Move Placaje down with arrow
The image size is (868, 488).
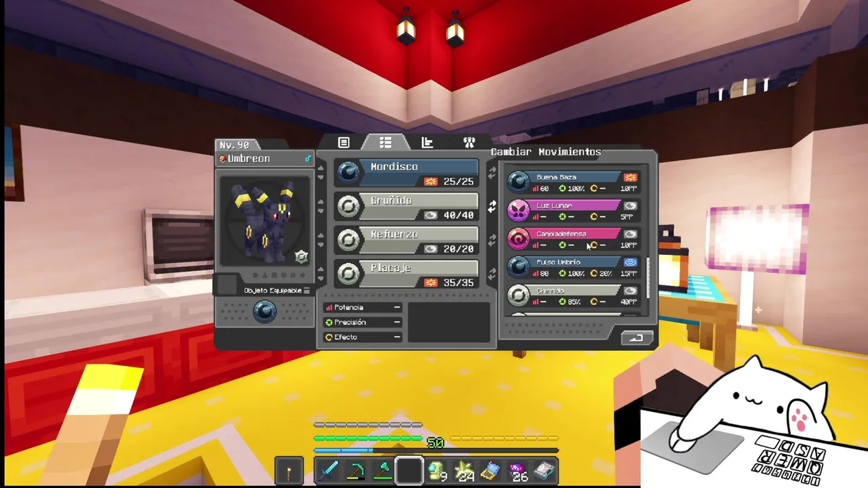point(321,279)
